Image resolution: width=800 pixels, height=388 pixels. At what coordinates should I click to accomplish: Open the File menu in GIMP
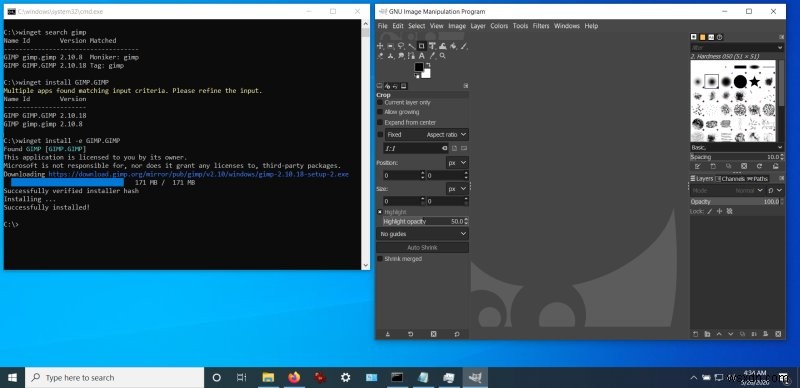pos(382,26)
